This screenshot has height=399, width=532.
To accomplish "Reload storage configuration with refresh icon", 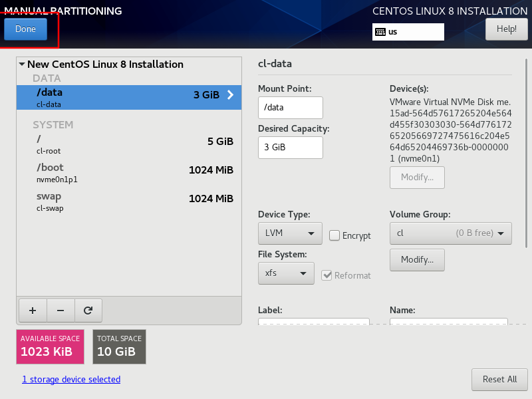I will pyautogui.click(x=88, y=311).
